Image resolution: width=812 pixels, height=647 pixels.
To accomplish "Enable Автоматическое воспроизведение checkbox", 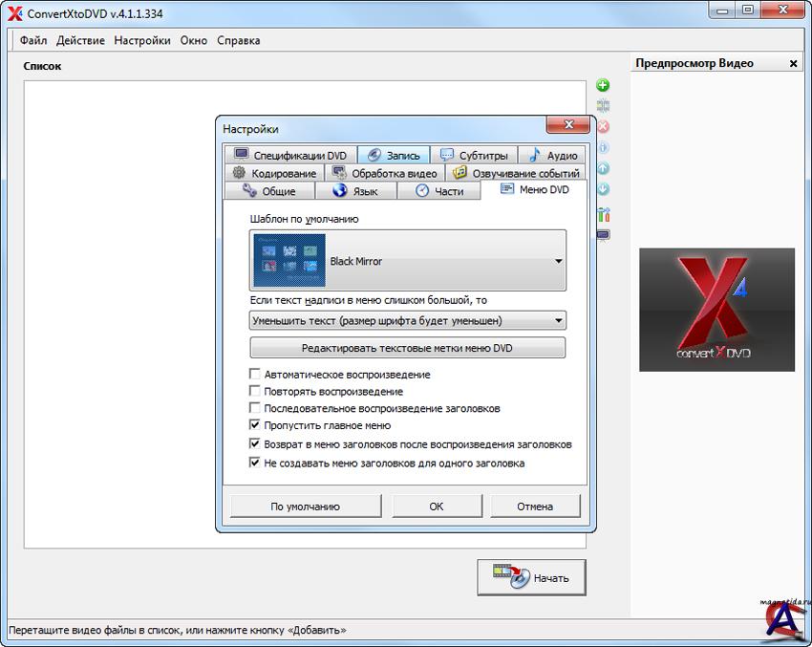I will click(x=255, y=375).
